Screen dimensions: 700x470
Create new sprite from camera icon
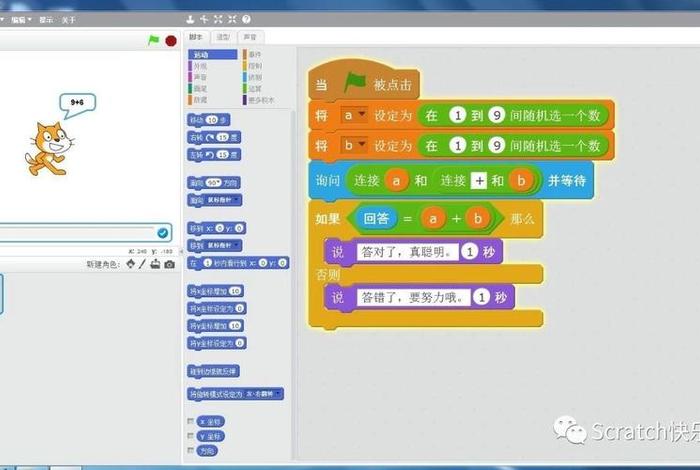click(169, 264)
